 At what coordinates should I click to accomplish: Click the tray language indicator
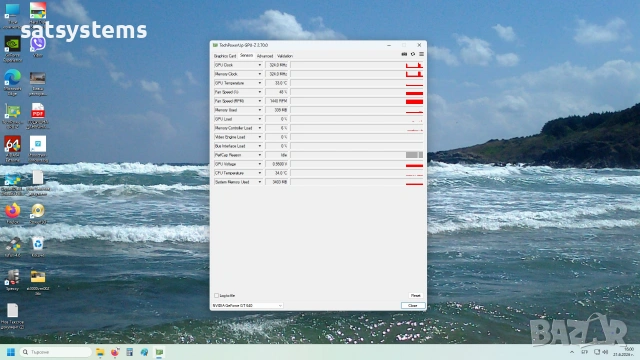point(584,352)
